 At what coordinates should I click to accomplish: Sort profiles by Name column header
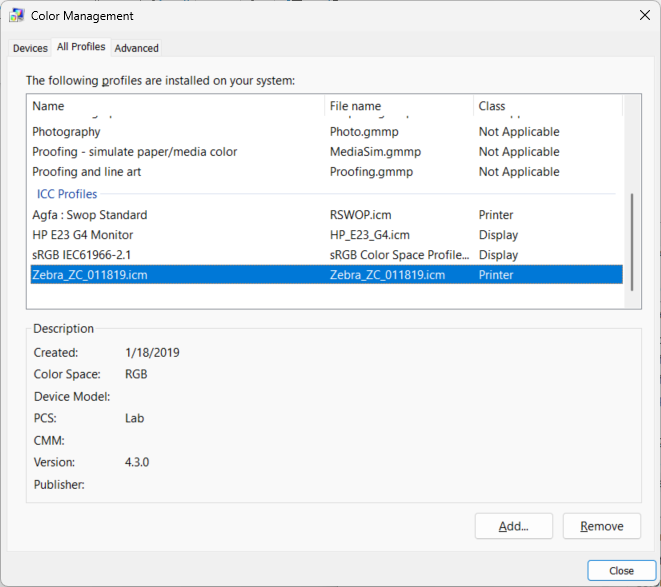tap(175, 106)
